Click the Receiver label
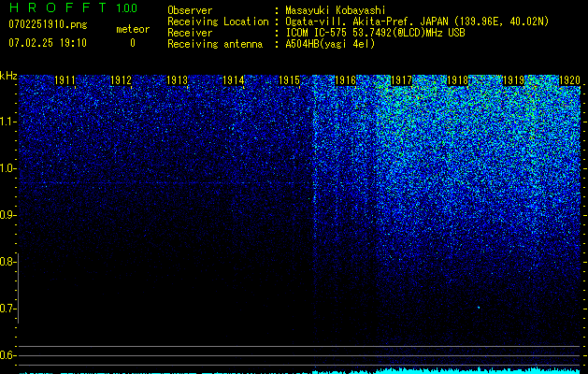 [190, 33]
